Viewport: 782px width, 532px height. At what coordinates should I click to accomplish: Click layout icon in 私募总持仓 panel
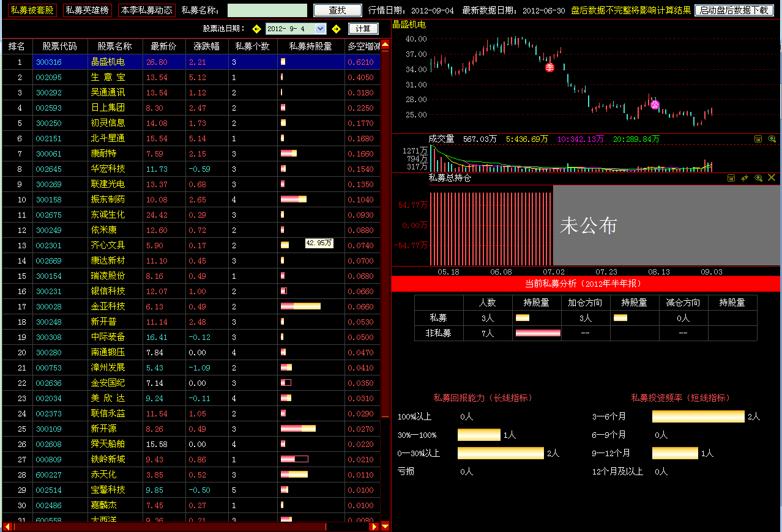click(x=731, y=178)
